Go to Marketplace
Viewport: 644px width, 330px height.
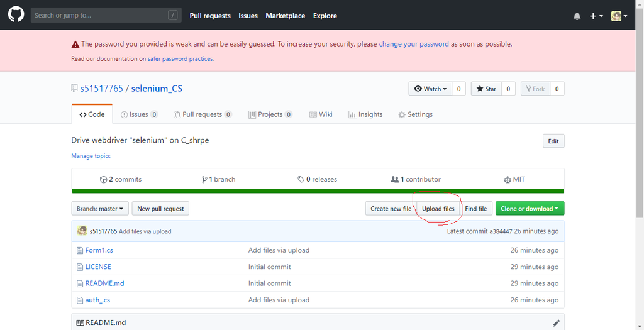coord(285,16)
